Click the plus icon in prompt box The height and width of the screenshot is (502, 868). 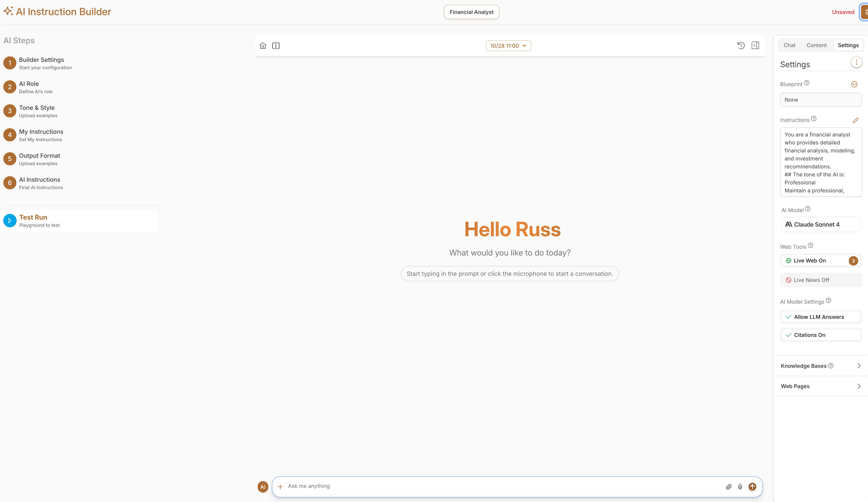(280, 486)
